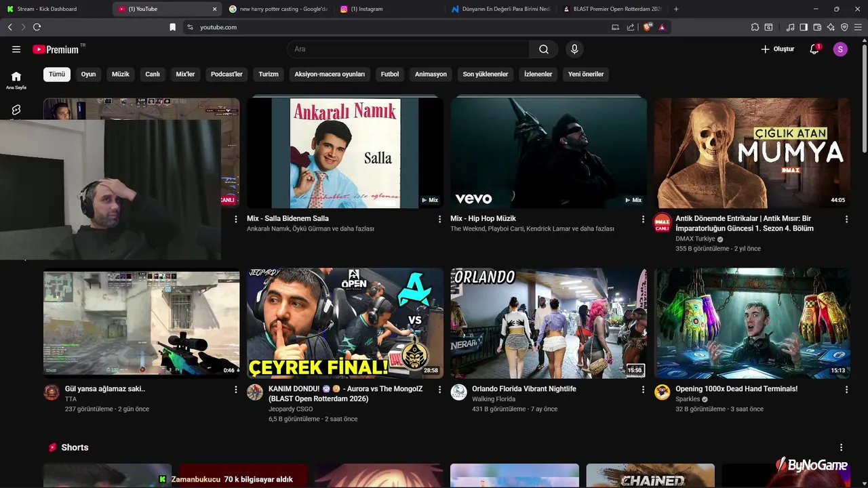Screen dimensions: 868x488
Task: Select the Turizm filter chip
Action: (x=269, y=74)
